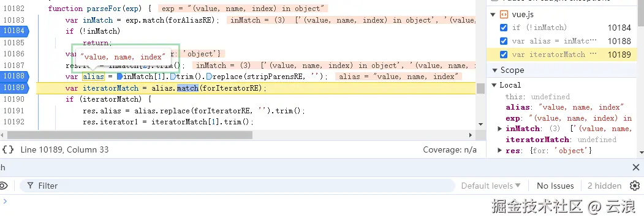Click line number 10188 beside 'var alias' breakpoint
This screenshot has height=223, width=644.
(619, 41)
